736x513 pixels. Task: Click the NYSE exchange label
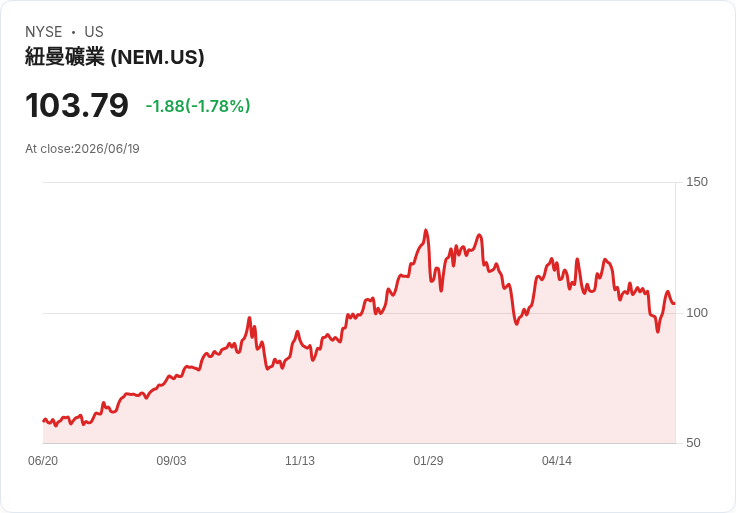pyautogui.click(x=44, y=32)
